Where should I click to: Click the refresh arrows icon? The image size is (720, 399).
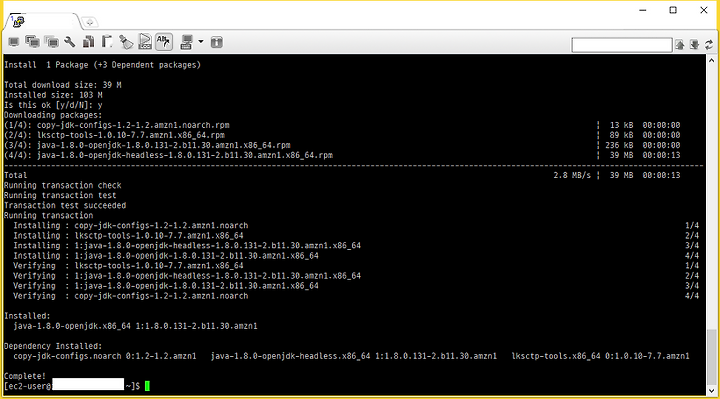[x=709, y=45]
